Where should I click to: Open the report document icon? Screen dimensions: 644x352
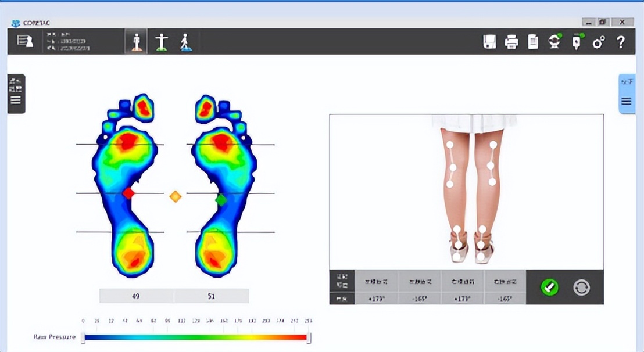533,42
